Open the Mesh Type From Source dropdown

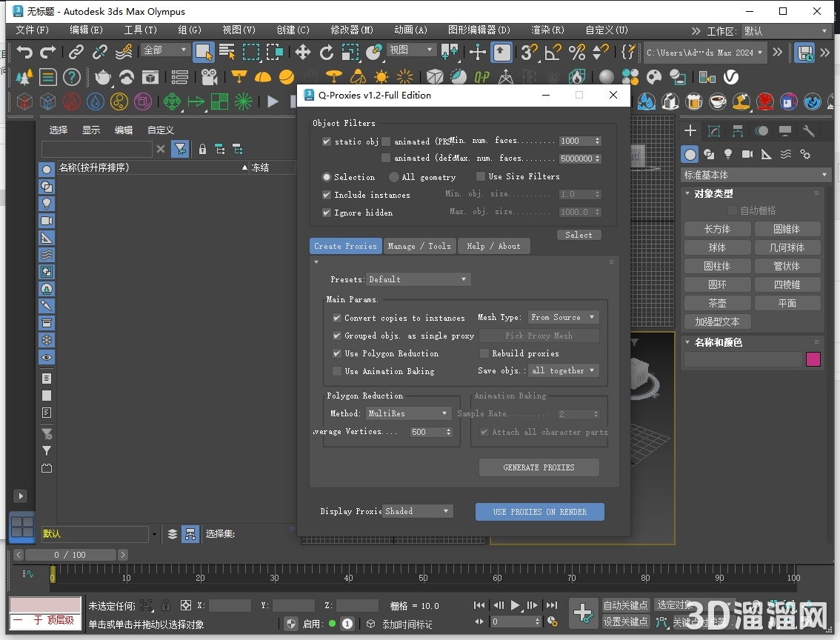[x=563, y=317]
